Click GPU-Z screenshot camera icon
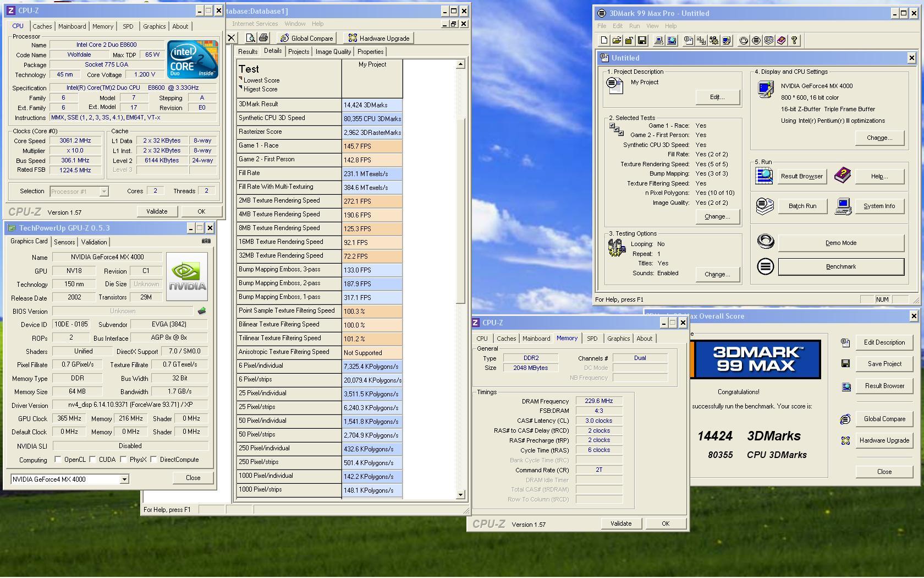 206,241
